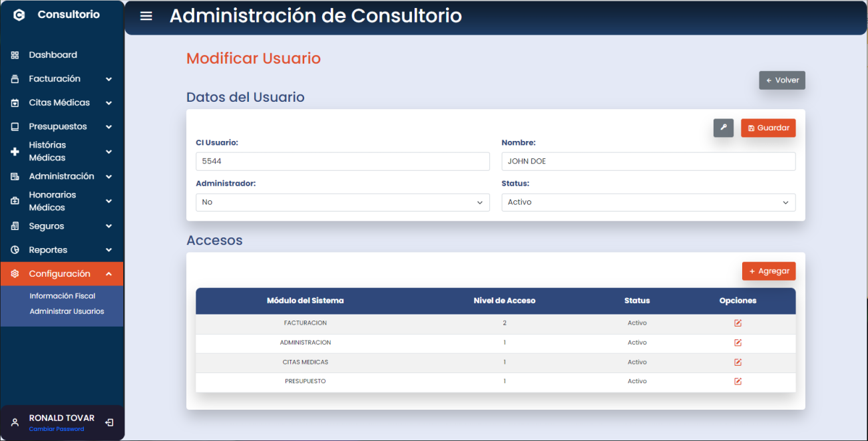Select Administrar Usuarios submenu item
Image resolution: width=868 pixels, height=441 pixels.
pos(67,311)
